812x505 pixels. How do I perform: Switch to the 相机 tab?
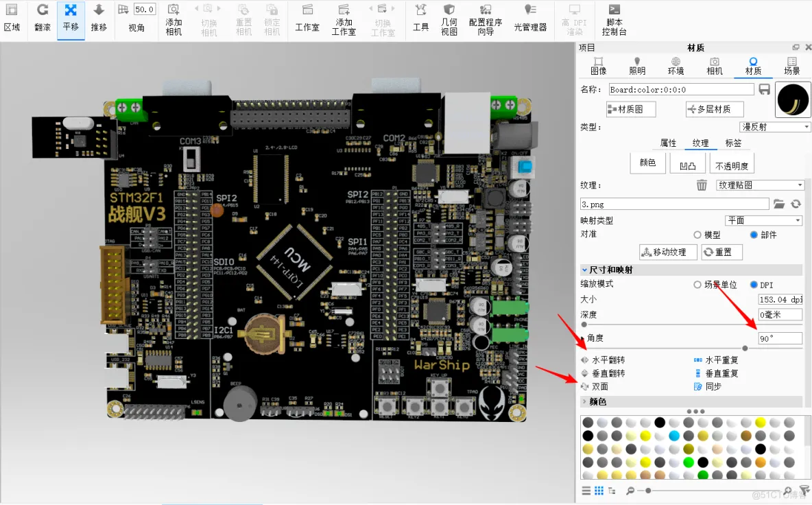pos(715,67)
